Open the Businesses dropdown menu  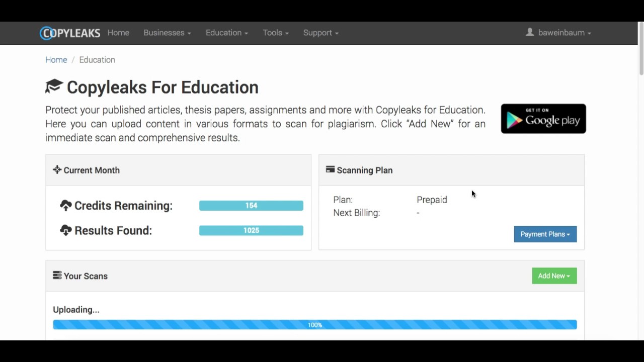[167, 33]
